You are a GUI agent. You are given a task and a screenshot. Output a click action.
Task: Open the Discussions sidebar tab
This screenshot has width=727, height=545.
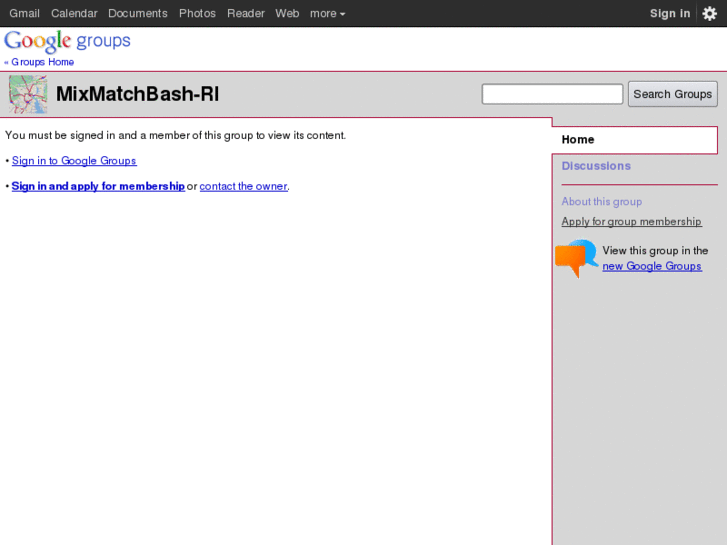[596, 166]
